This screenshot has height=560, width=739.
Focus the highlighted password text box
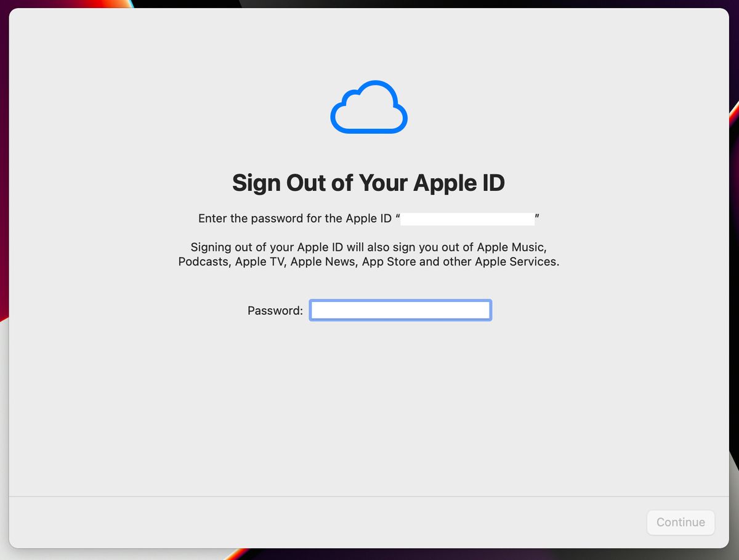pyautogui.click(x=400, y=310)
